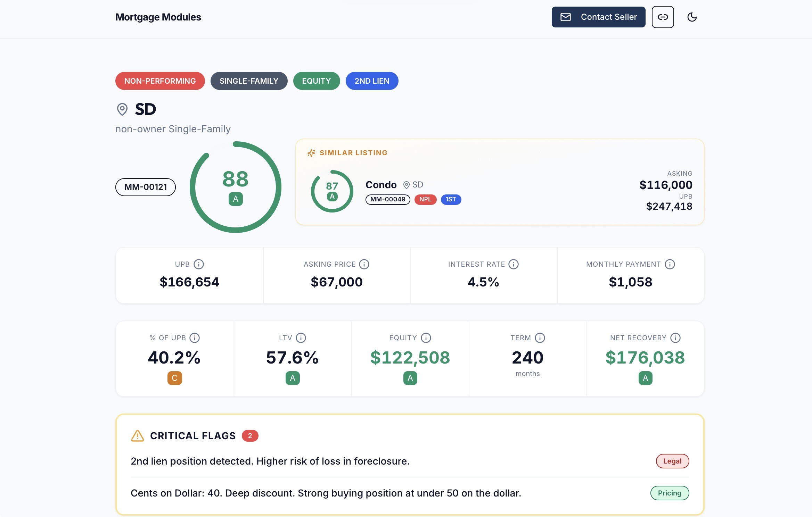
Task: Open the Mortgage Modules home link
Action: [158, 17]
